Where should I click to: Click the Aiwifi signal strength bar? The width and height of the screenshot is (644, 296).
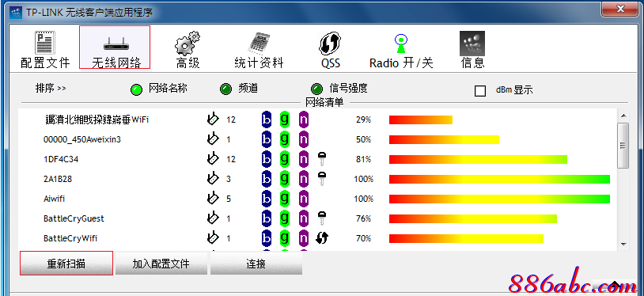click(x=499, y=199)
